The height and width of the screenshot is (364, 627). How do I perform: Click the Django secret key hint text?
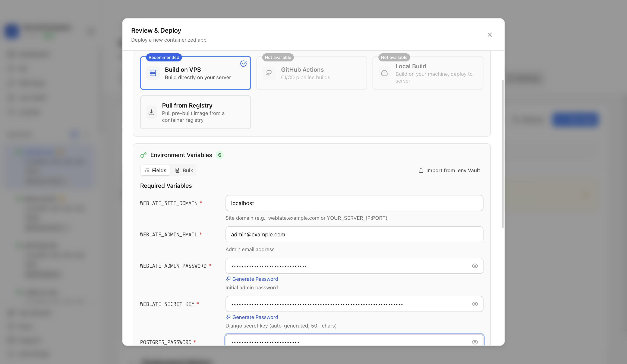tap(281, 326)
